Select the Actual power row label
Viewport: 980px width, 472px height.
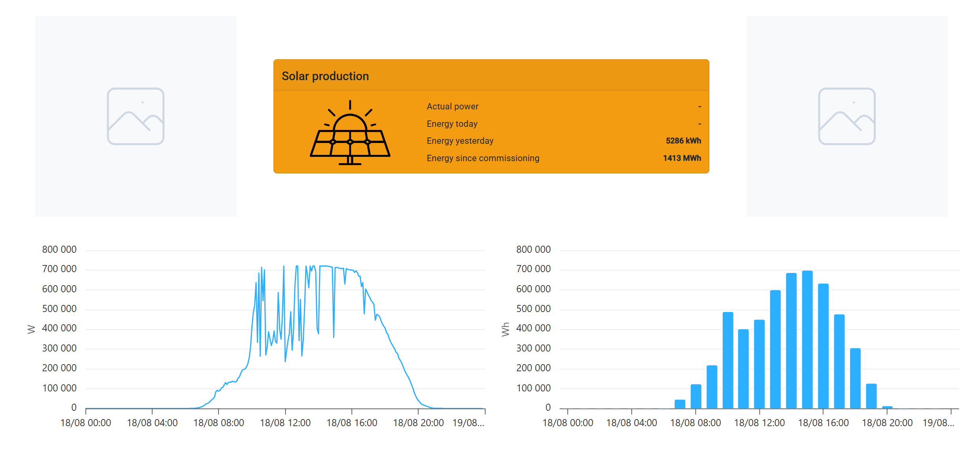(x=452, y=106)
